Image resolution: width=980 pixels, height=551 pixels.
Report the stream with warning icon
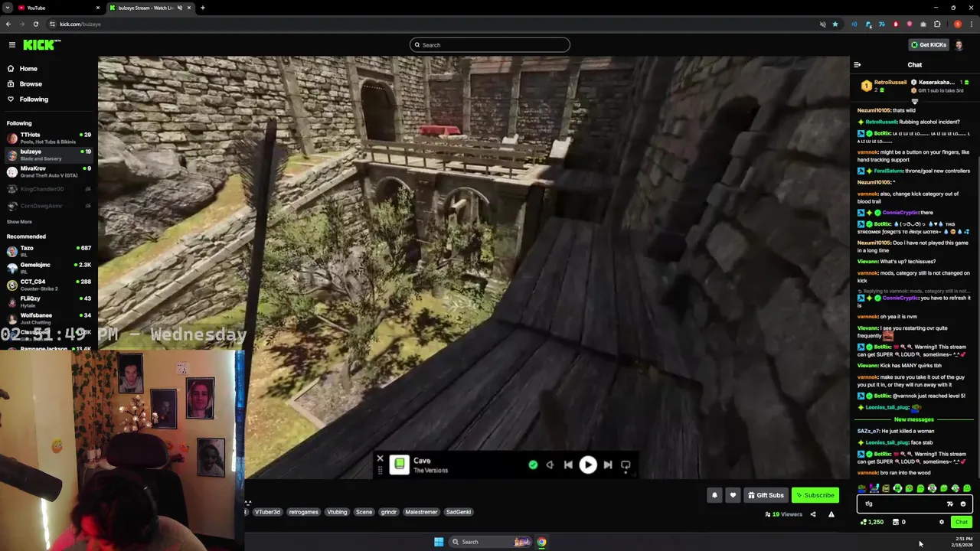point(831,514)
